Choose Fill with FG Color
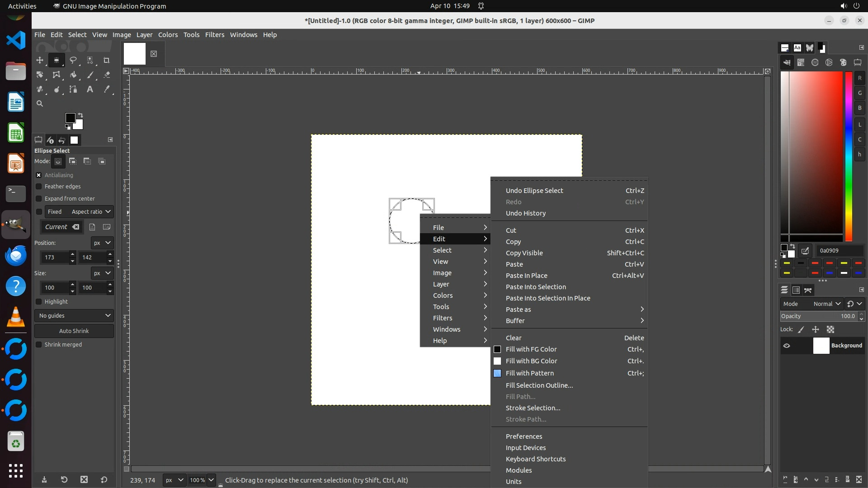 coord(531,349)
